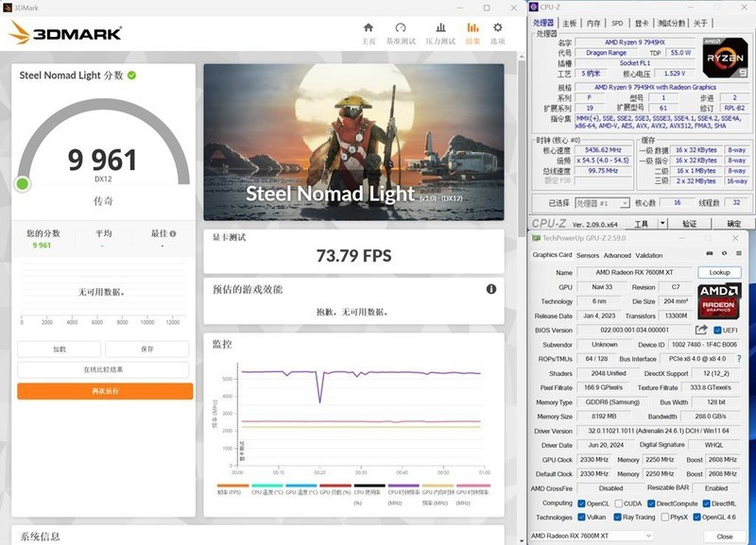Click the GPU-Z camera screenshot icon
This screenshot has width=756, height=545.
(x=708, y=253)
